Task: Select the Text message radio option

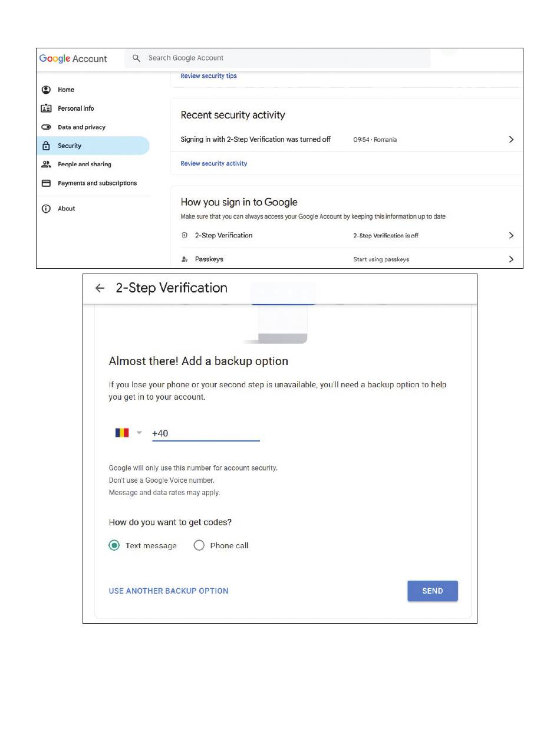Action: click(114, 545)
